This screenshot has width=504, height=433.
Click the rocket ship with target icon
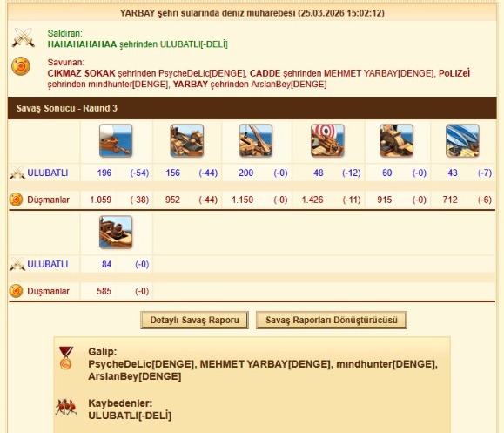(x=327, y=140)
